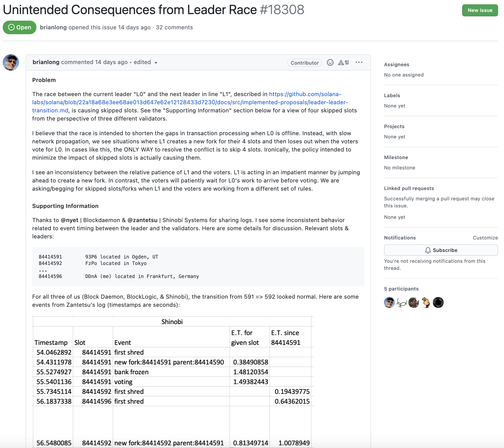Click brianlong's avatar beside the comment
This screenshot has width=504, height=448.
pos(11,62)
